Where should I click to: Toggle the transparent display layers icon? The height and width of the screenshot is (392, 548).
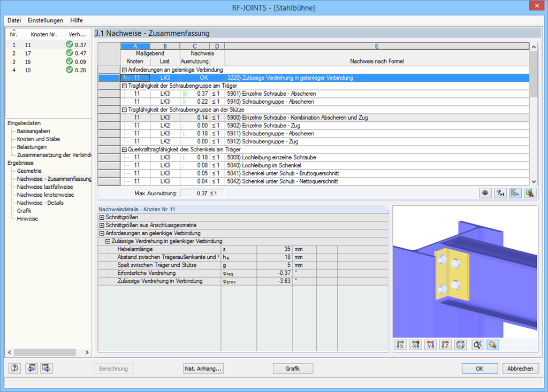(x=492, y=345)
